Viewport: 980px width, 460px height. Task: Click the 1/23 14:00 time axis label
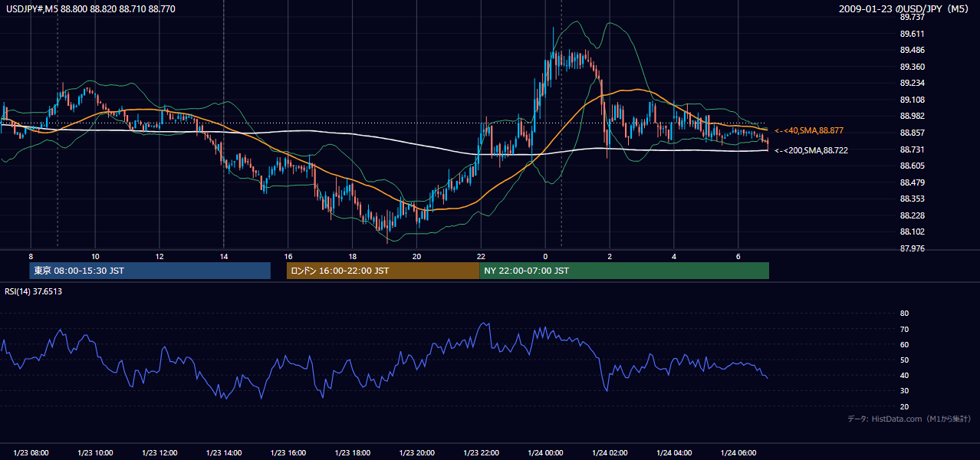click(225, 452)
